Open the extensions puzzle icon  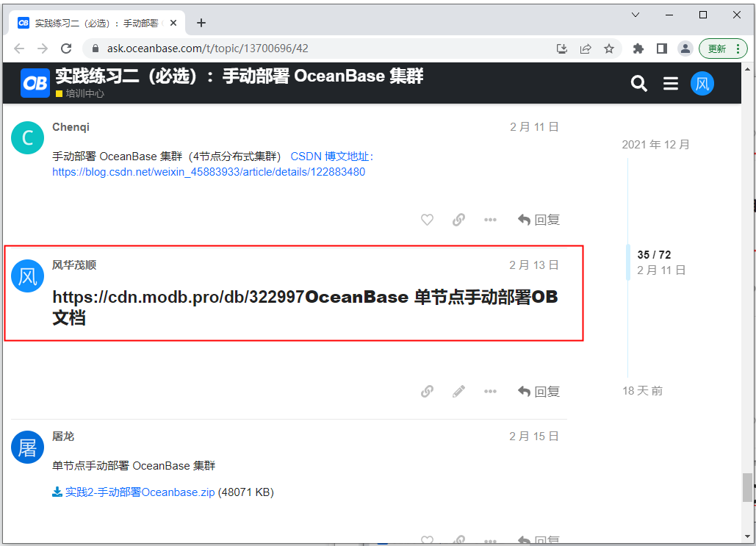pyautogui.click(x=638, y=49)
